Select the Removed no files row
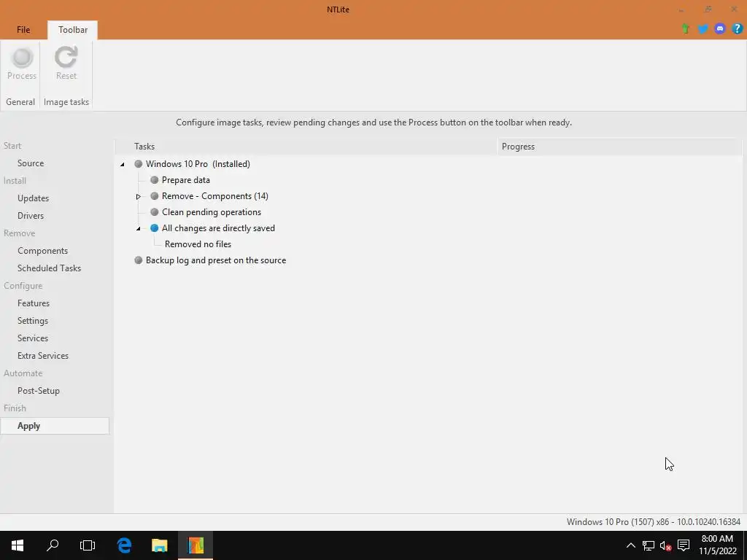The height and width of the screenshot is (560, 747). 198,244
